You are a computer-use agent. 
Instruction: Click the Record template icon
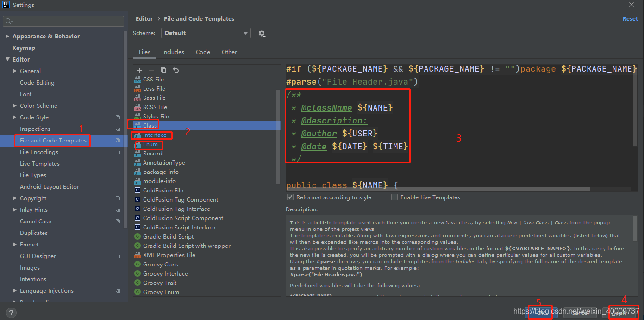138,154
